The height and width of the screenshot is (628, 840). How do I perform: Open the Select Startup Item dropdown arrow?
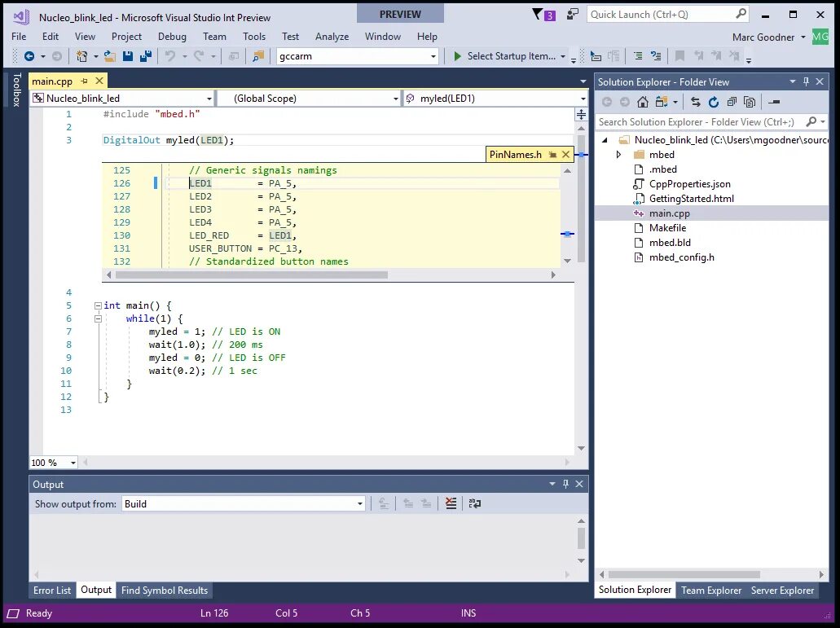click(x=562, y=56)
